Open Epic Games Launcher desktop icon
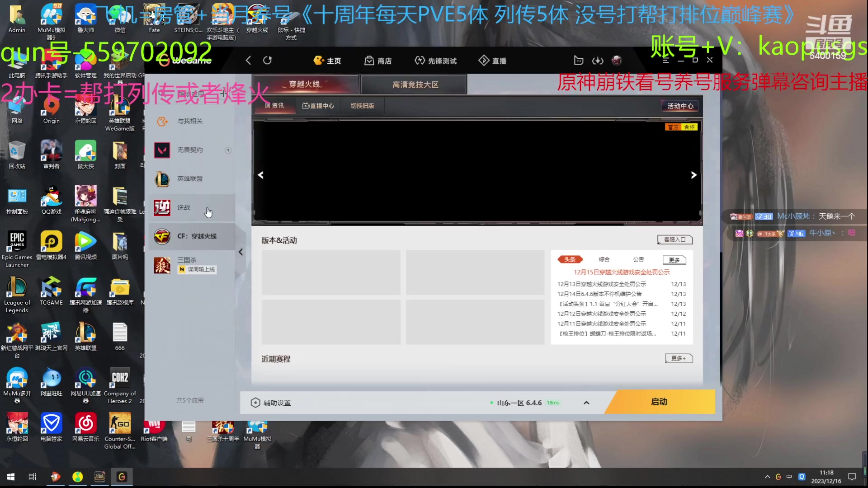 pyautogui.click(x=17, y=249)
